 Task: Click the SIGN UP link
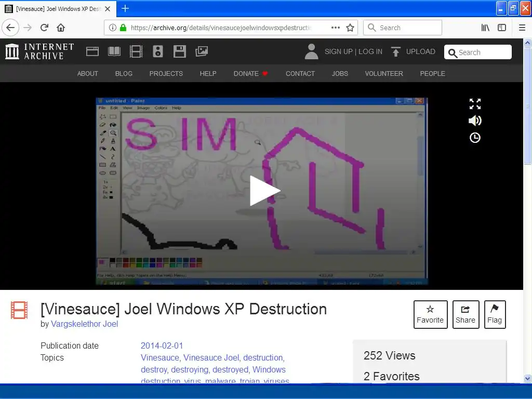pos(339,51)
